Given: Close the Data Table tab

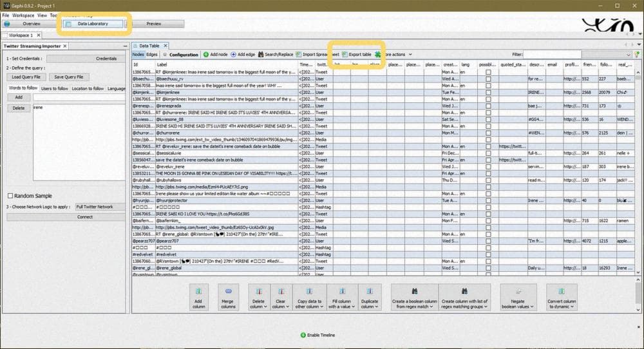Looking at the screenshot, I should 165,46.
